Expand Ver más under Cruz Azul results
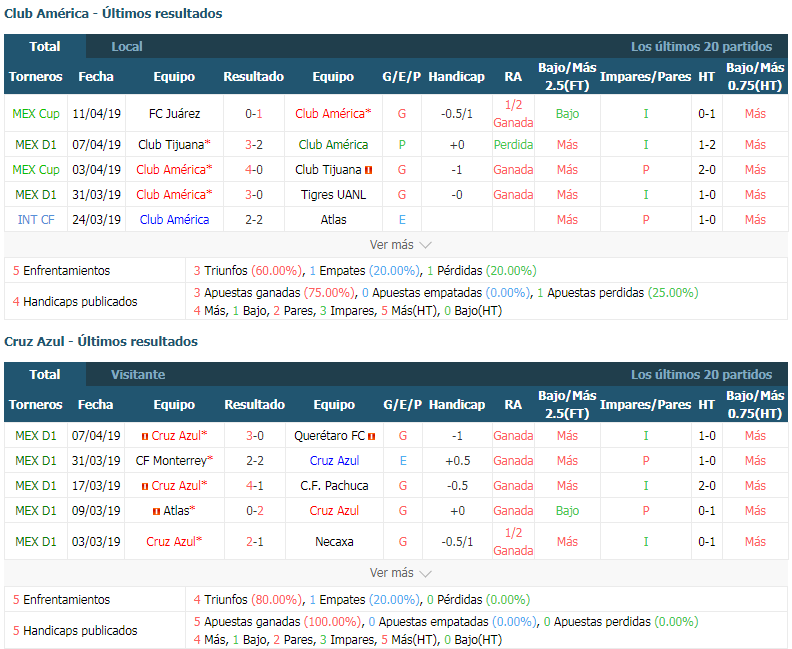The height and width of the screenshot is (649, 792). click(x=400, y=573)
